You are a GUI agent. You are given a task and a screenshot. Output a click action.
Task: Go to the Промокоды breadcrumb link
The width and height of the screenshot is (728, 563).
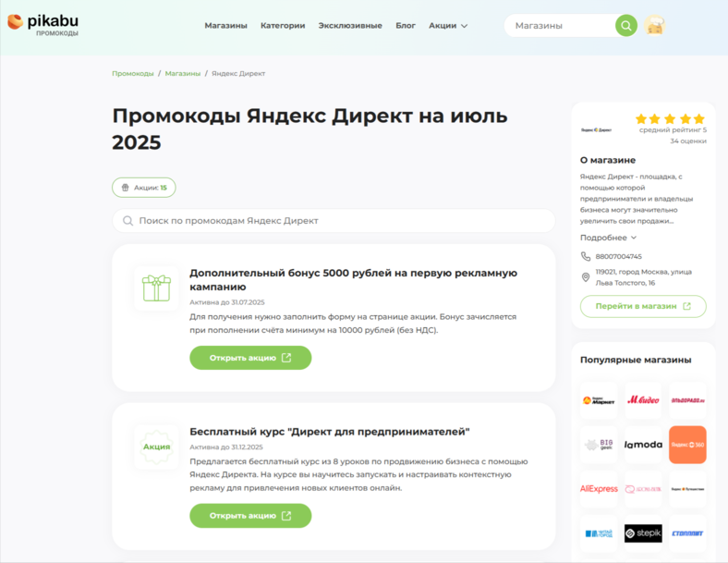[x=133, y=73]
